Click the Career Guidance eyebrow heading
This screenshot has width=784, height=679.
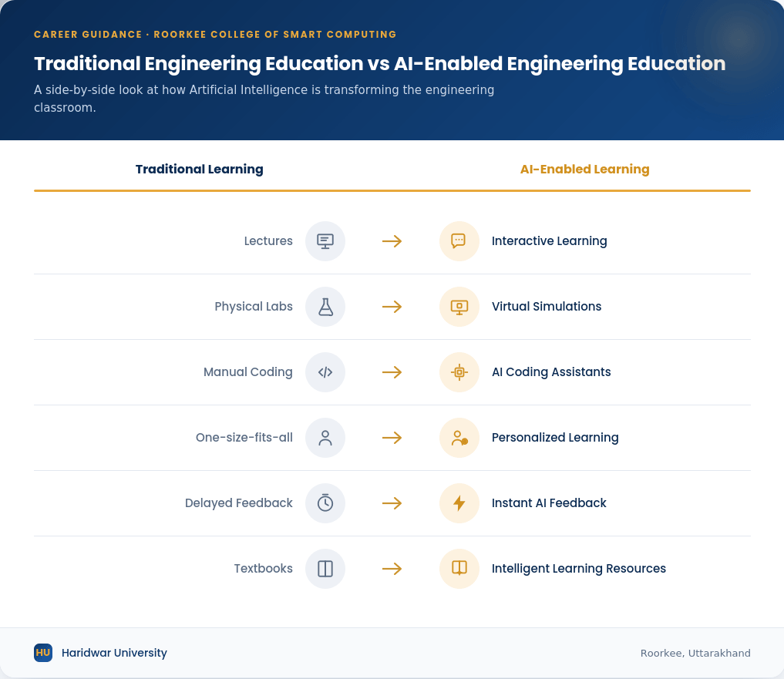pos(215,35)
